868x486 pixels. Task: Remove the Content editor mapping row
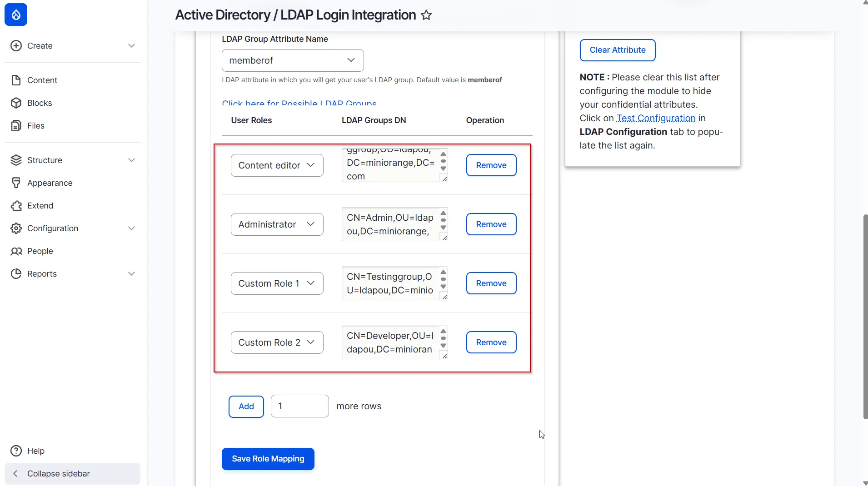click(491, 165)
